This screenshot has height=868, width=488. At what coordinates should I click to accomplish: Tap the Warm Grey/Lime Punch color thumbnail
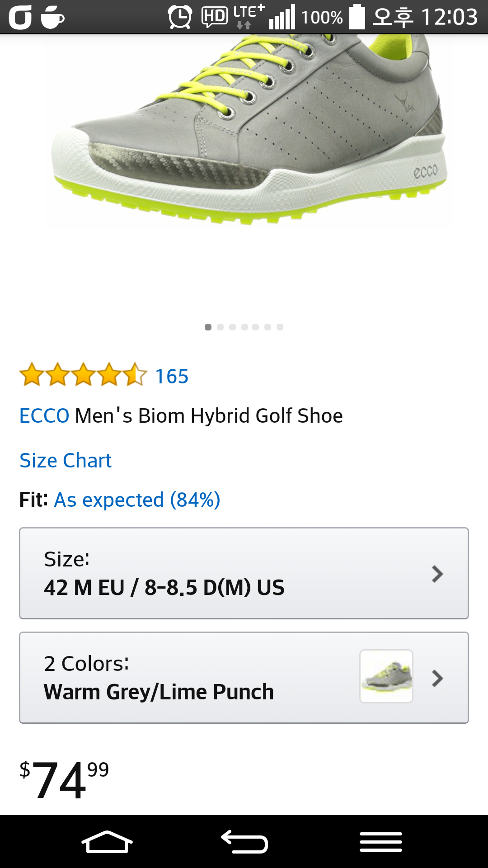pyautogui.click(x=386, y=676)
